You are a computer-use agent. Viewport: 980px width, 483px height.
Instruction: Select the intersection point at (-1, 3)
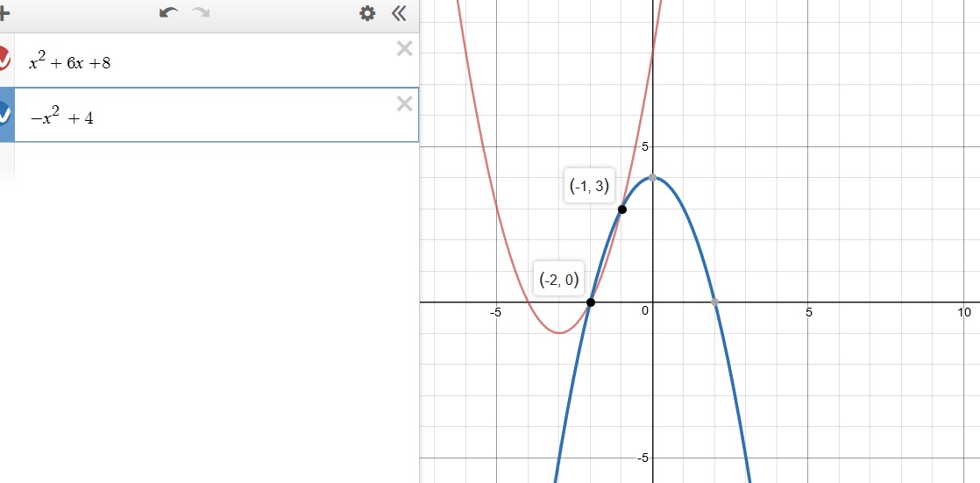coord(621,209)
